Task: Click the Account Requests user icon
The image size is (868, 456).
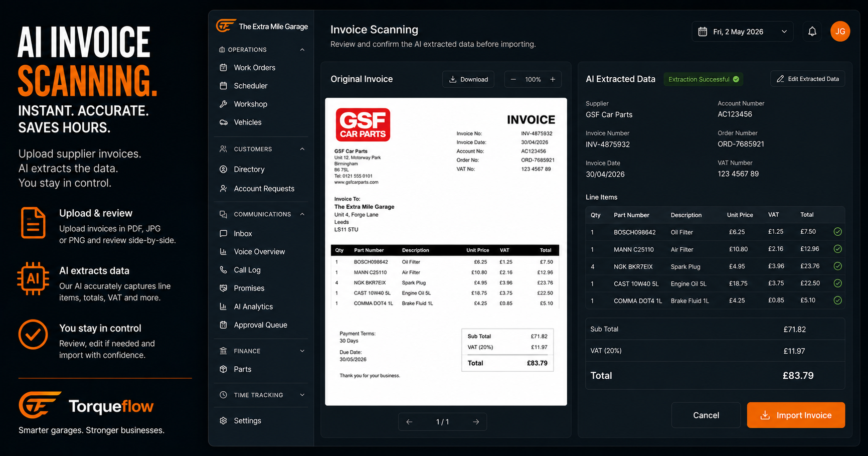Action: [x=223, y=189]
